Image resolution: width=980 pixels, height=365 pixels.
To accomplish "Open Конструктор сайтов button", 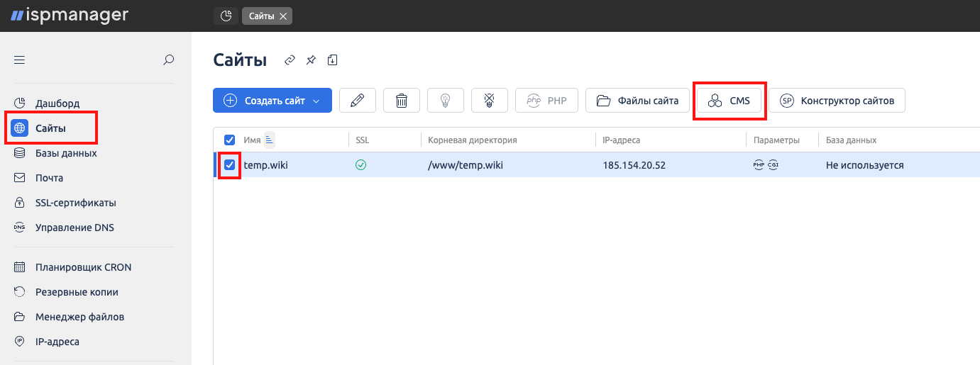I will (837, 101).
